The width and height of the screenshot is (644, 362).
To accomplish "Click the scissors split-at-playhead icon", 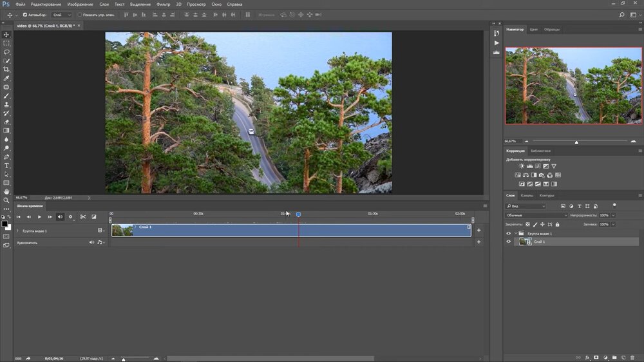I will point(83,217).
